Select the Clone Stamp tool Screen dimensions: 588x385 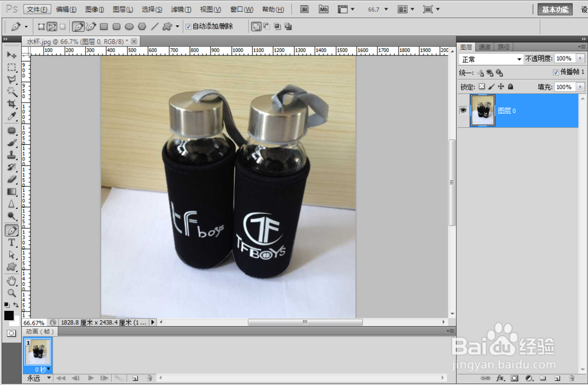pyautogui.click(x=12, y=155)
